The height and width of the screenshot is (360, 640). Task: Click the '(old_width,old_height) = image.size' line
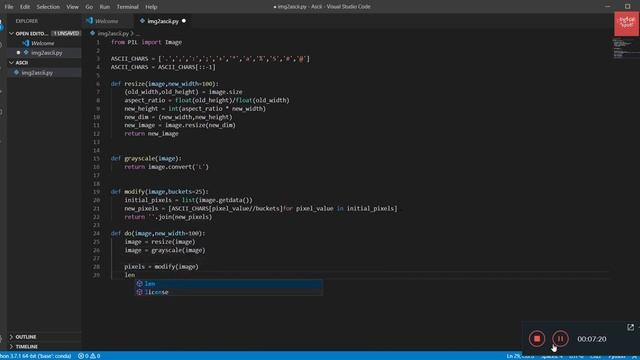pyautogui.click(x=183, y=92)
